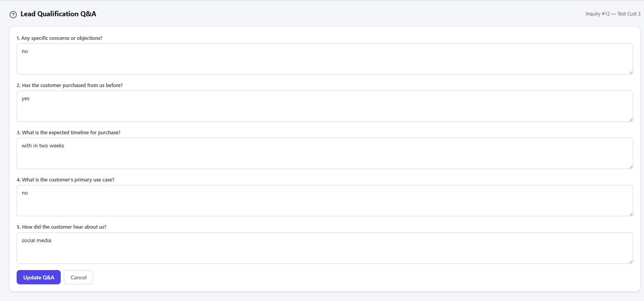This screenshot has width=644, height=301.
Task: Click the resize handle of the concerns textarea
Action: pyautogui.click(x=631, y=72)
